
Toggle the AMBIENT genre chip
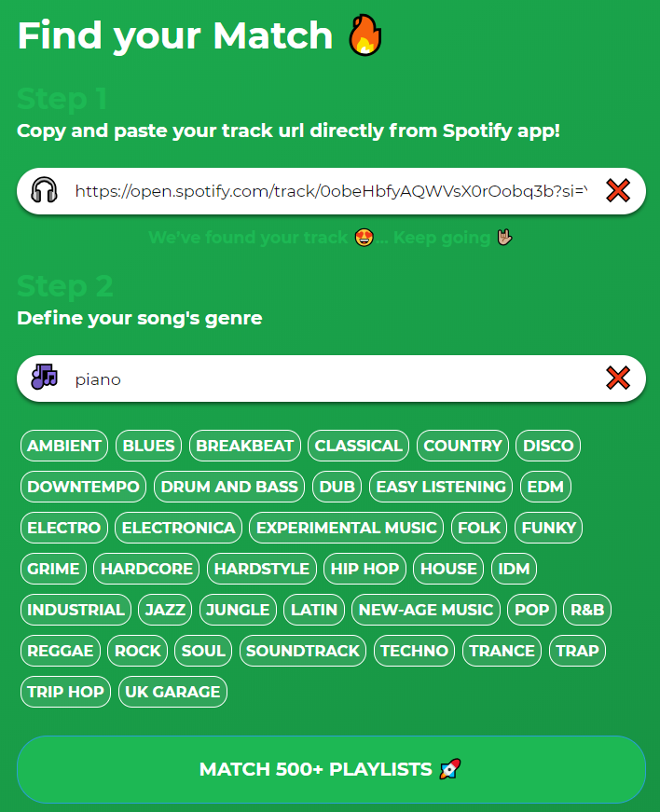click(x=63, y=446)
